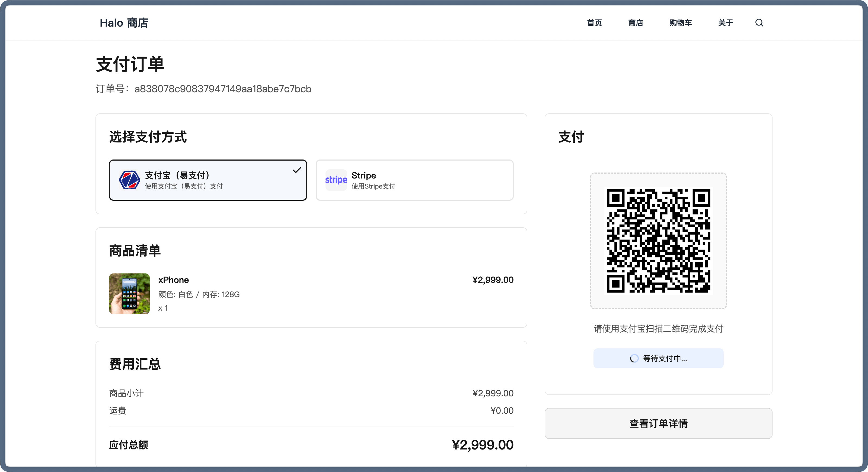Viewport: 868px width, 472px height.
Task: Open 商店 navigation item
Action: 636,23
